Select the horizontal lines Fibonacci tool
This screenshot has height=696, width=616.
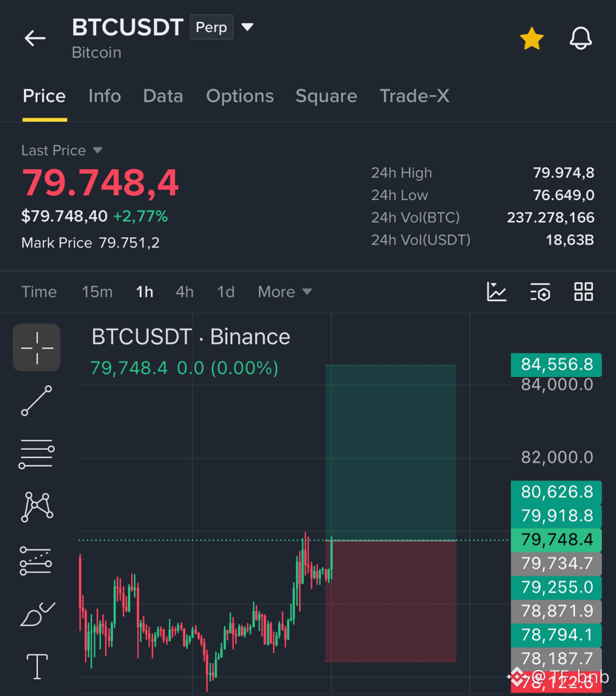pos(37,454)
